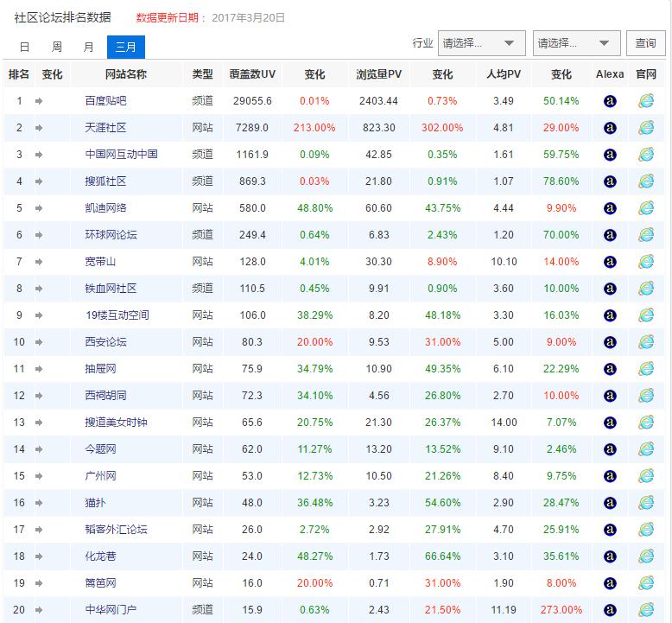Open 凯迪网络 link
The image size is (672, 623).
(105, 208)
